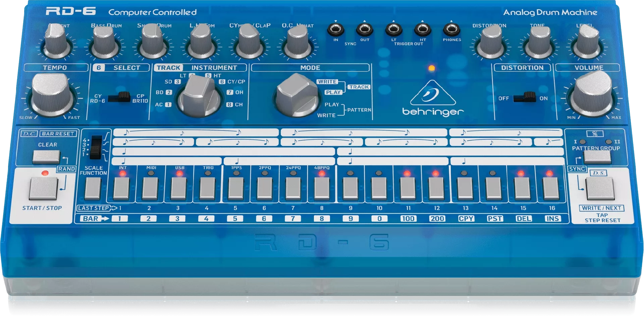Click the Mode selector knob

pyautogui.click(x=297, y=95)
